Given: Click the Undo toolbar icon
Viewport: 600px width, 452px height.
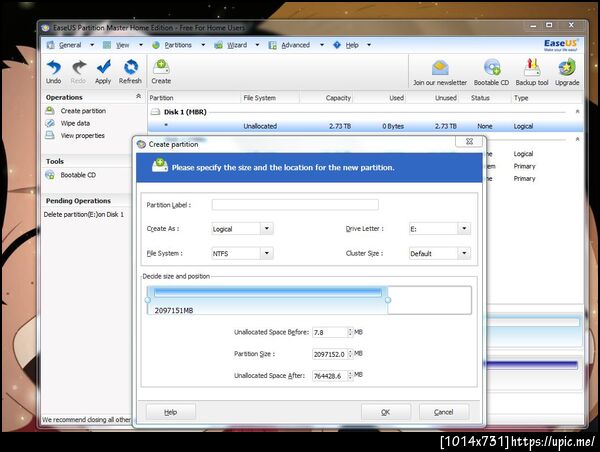Looking at the screenshot, I should click(54, 67).
